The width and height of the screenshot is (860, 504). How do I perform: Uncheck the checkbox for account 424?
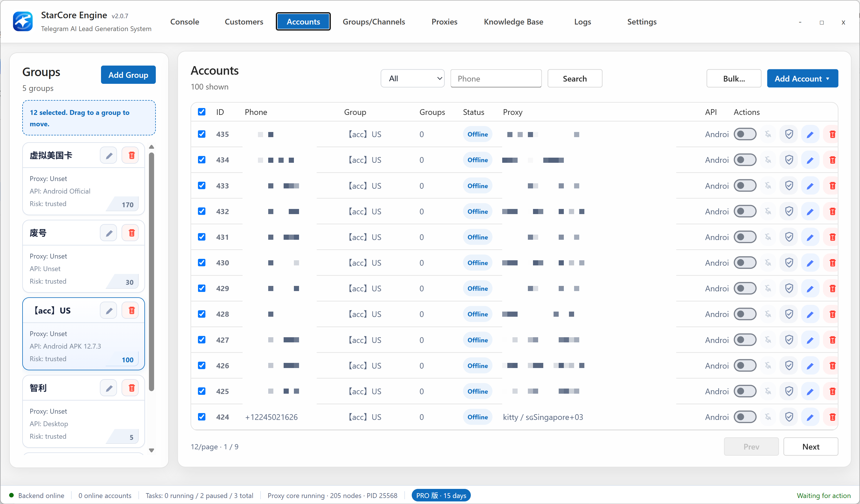(202, 417)
